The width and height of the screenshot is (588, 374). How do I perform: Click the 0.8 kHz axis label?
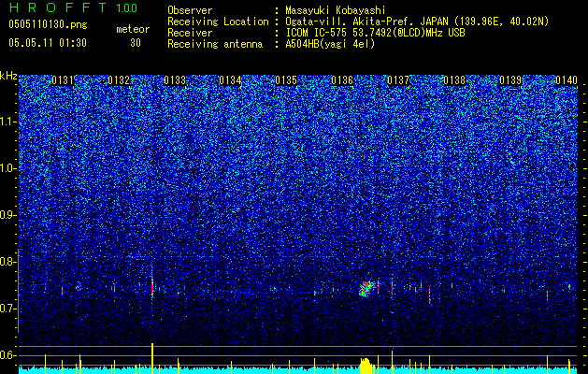8,262
